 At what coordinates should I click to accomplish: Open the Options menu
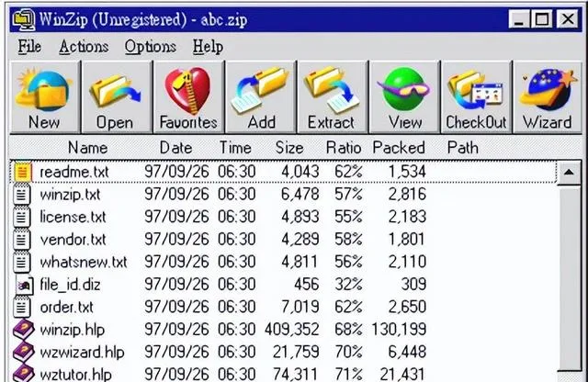click(151, 47)
